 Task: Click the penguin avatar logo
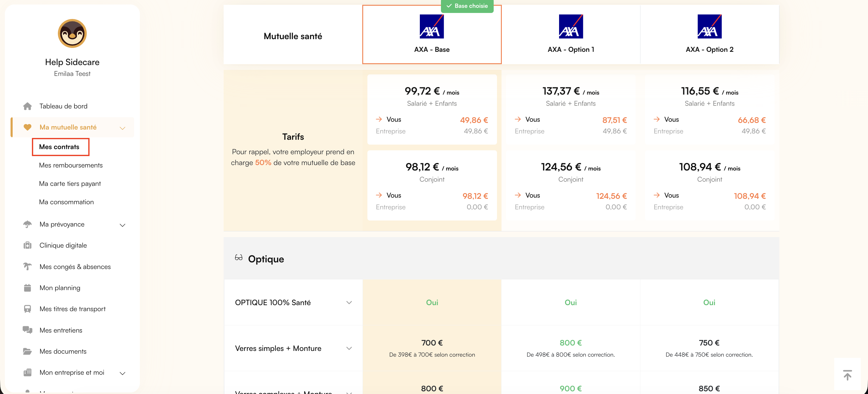pos(72,33)
